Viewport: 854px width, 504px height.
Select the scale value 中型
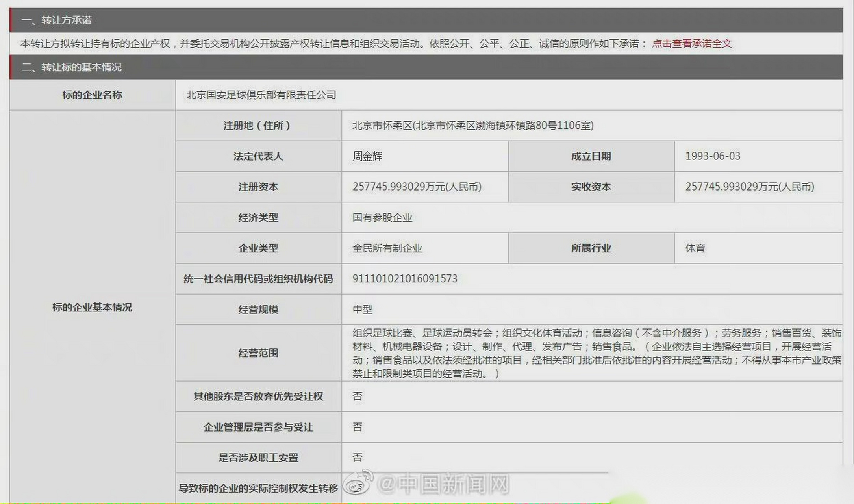pos(362,309)
